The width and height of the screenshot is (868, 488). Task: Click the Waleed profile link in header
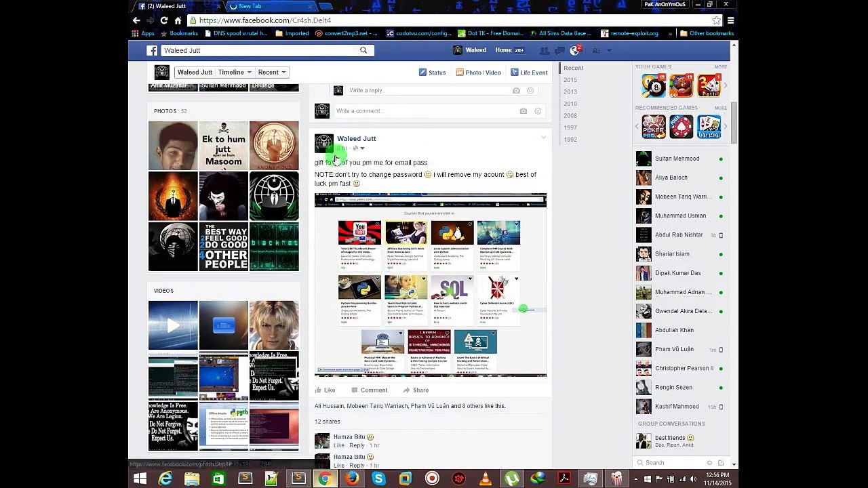[x=469, y=50]
